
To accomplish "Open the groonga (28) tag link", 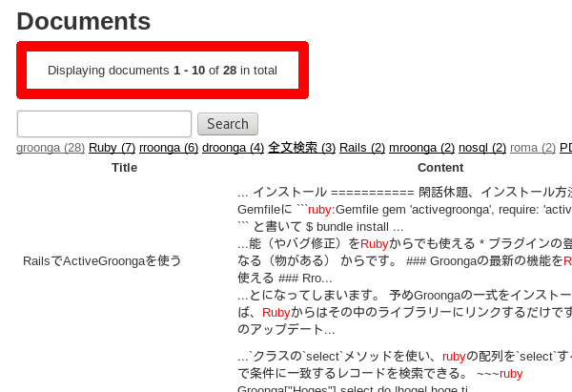I will [x=51, y=148].
